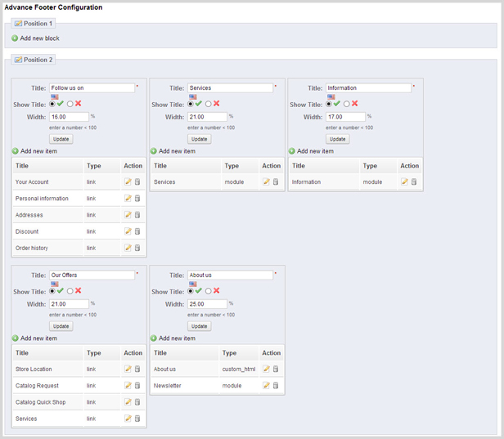Screen dimensions: 504x439
Task: Edit the Your Account item
Action: (x=128, y=181)
